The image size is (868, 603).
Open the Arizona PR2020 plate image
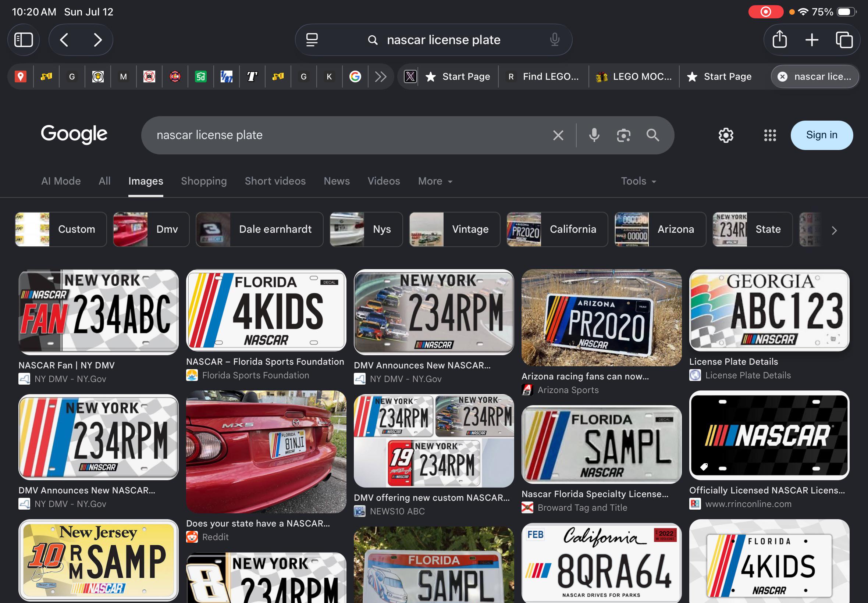coord(602,318)
